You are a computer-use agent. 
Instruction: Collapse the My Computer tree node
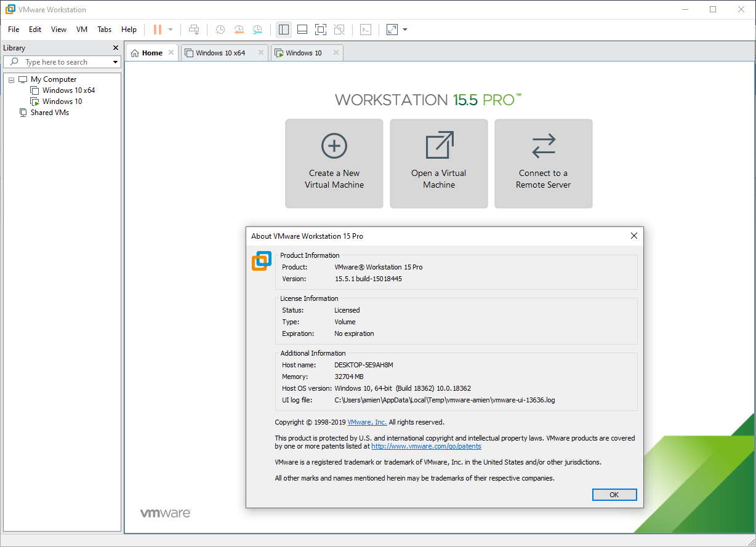(11, 80)
